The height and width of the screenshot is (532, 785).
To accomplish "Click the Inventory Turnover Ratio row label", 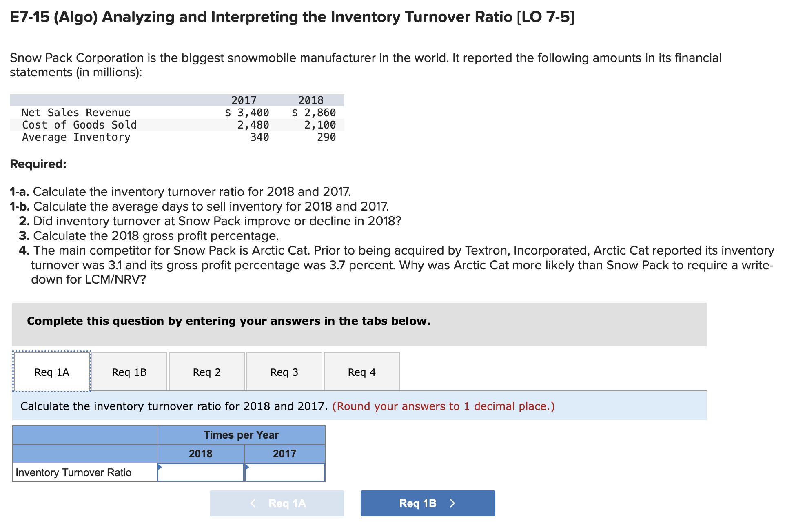I will [73, 472].
